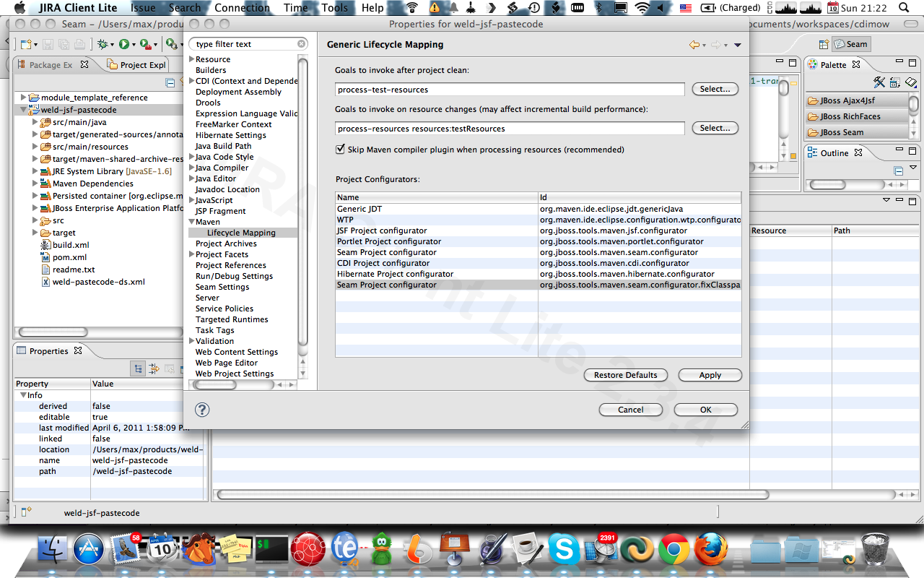
Task: Open the JBoss RichFaces palette group
Action: tap(857, 116)
